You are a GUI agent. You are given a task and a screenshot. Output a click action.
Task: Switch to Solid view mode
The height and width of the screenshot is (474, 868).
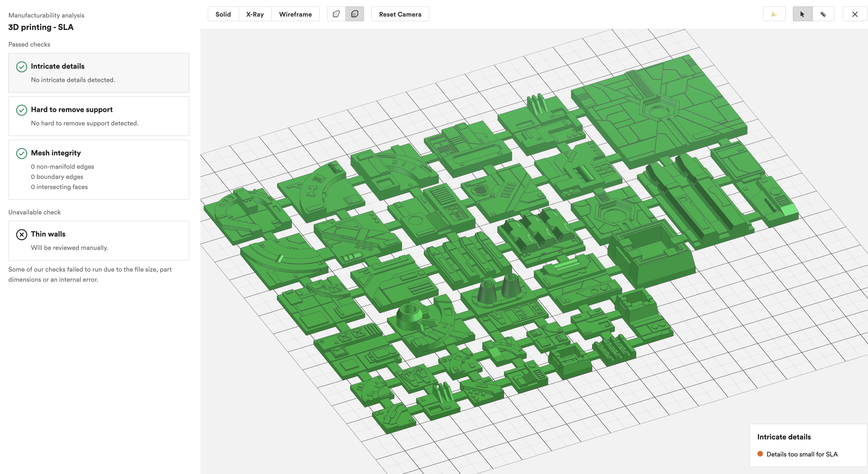click(223, 14)
